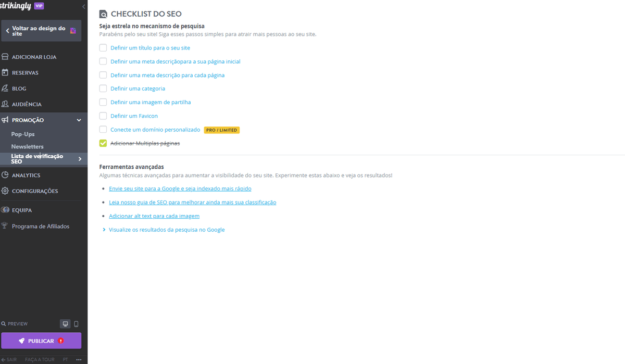Open Reservas via the calendar icon
Viewport: 625px width, 364px height.
pyautogui.click(x=6, y=72)
